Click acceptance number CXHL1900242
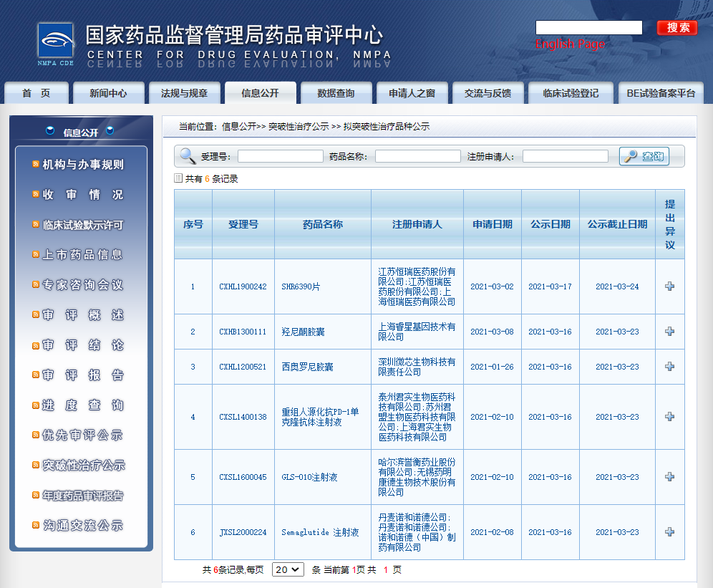The width and height of the screenshot is (713, 588). point(243,286)
